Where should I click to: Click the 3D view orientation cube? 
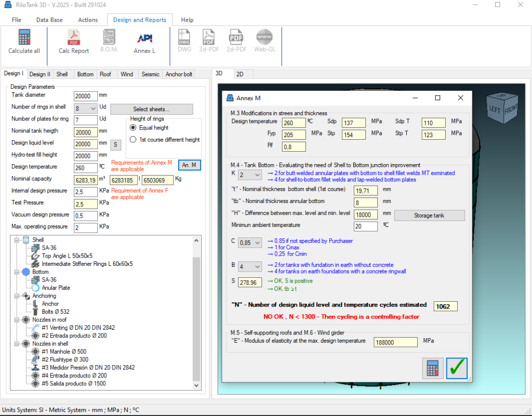point(502,106)
